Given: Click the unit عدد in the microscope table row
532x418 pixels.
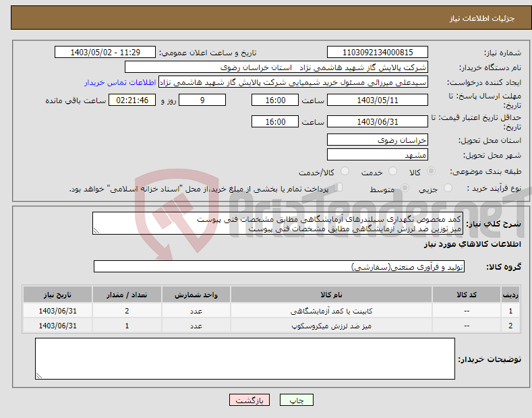Looking at the screenshot, I should click(196, 326).
